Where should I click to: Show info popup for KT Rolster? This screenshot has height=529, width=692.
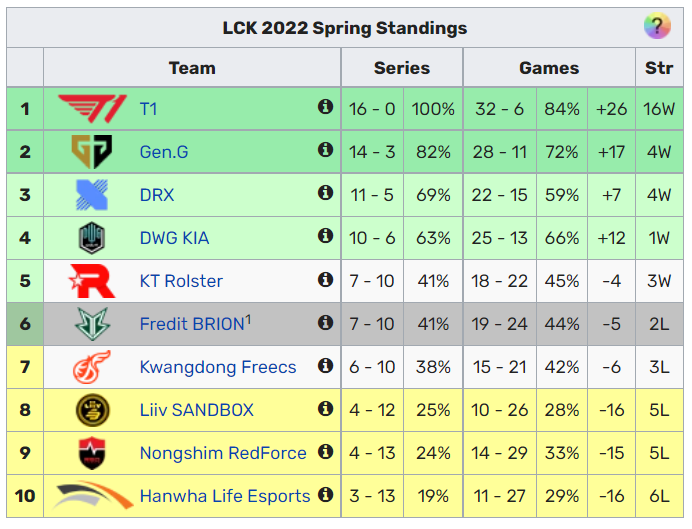[325, 279]
